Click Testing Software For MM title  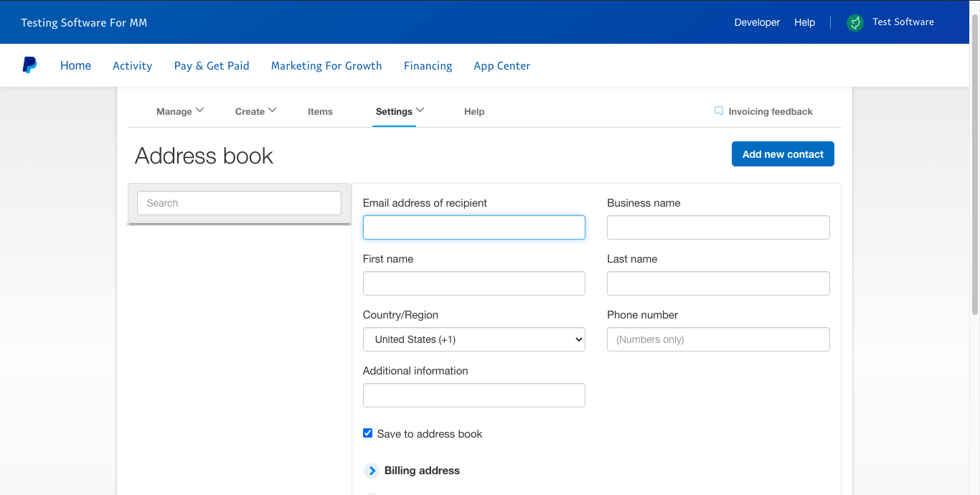click(84, 22)
